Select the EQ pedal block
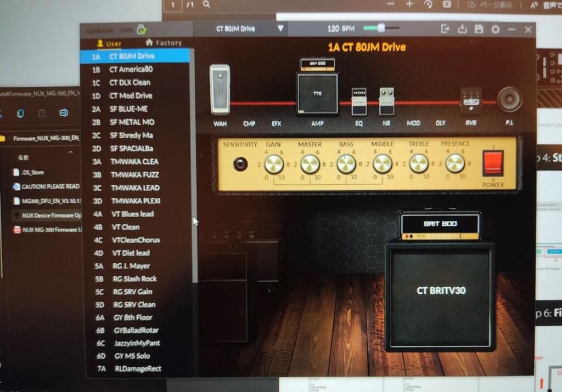The width and height of the screenshot is (562, 392). pyautogui.click(x=359, y=101)
